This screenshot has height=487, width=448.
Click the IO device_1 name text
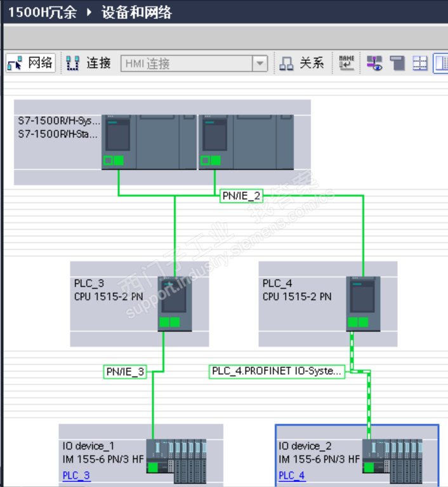coord(88,446)
